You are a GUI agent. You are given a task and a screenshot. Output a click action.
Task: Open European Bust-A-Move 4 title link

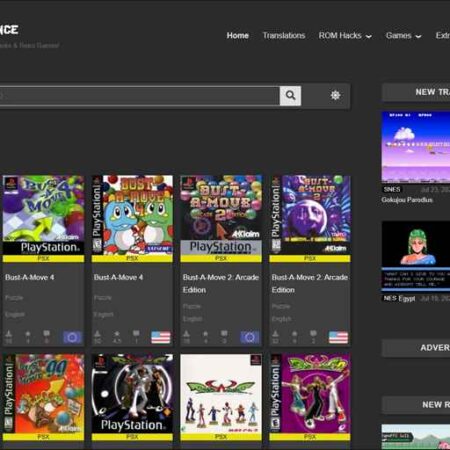click(x=30, y=277)
